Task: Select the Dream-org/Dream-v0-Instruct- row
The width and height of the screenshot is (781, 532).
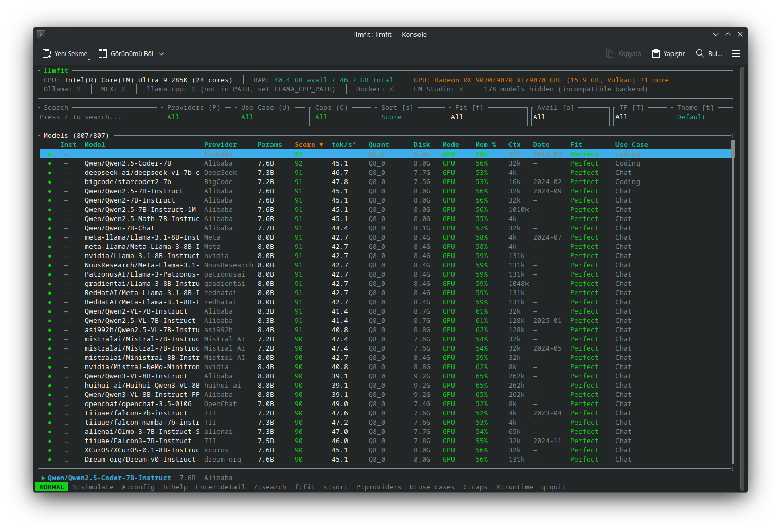Action: tap(385, 460)
